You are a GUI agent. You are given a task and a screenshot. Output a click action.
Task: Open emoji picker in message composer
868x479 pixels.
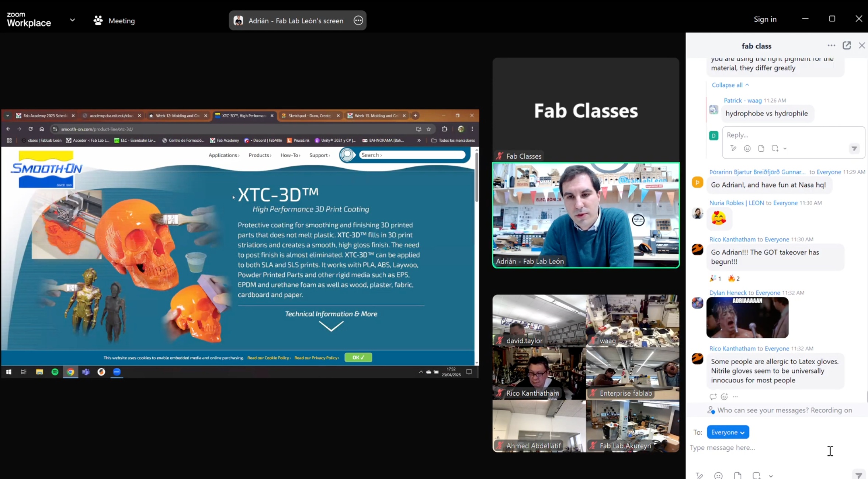pos(718,475)
